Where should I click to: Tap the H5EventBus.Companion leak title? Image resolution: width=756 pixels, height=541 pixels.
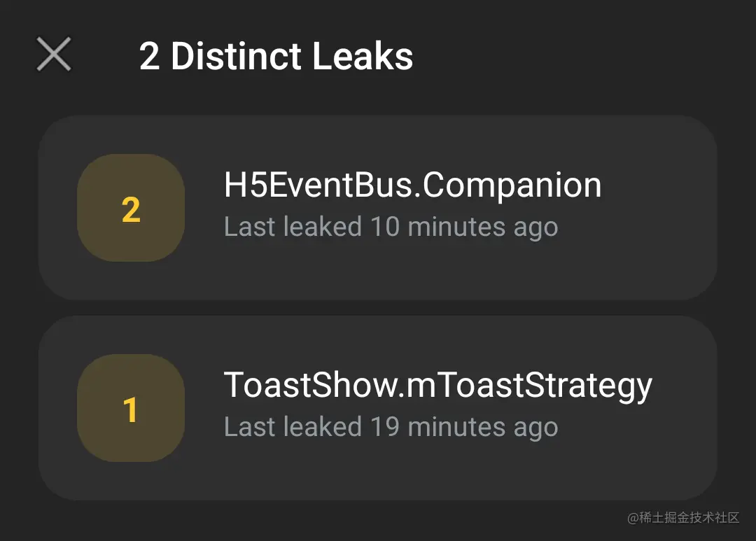pyautogui.click(x=412, y=186)
